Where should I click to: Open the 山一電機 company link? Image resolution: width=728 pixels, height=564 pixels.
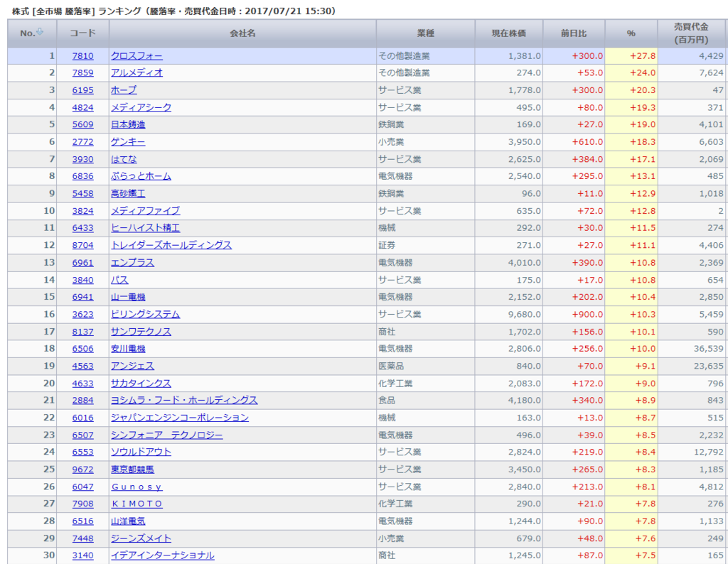(128, 297)
